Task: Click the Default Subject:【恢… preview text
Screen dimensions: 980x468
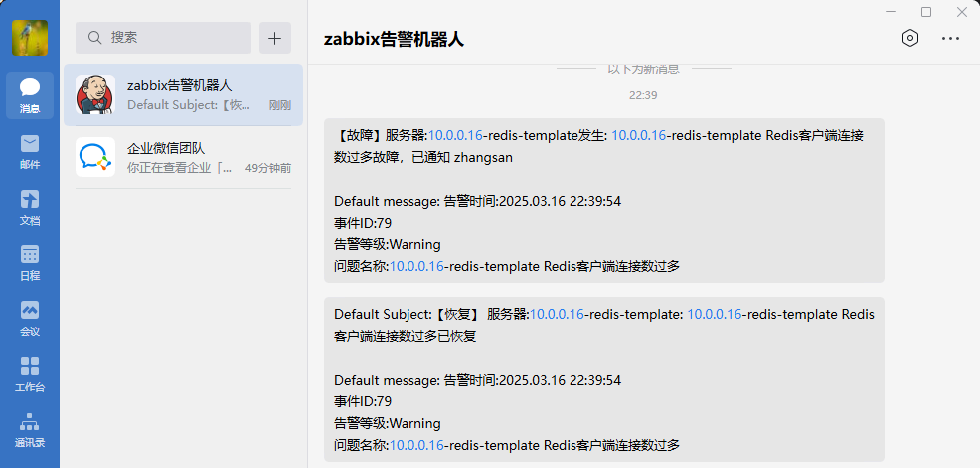Action: [189, 105]
